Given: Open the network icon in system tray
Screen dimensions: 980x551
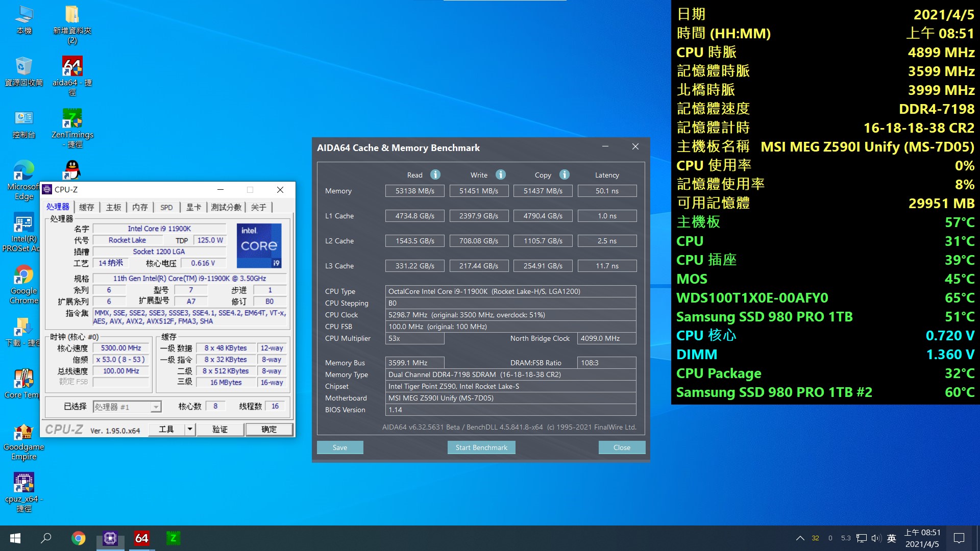Looking at the screenshot, I should tap(862, 538).
